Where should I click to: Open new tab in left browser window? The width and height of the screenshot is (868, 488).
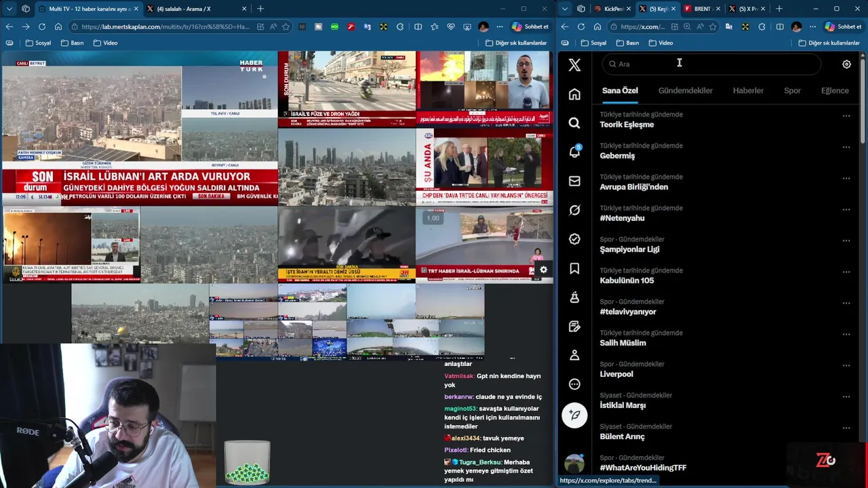click(260, 9)
